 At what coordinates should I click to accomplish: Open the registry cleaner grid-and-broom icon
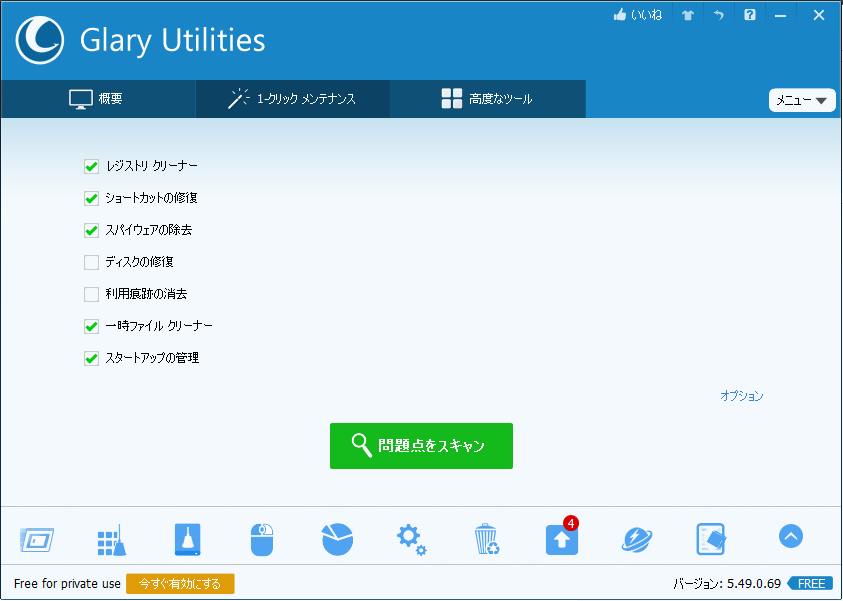pos(112,540)
